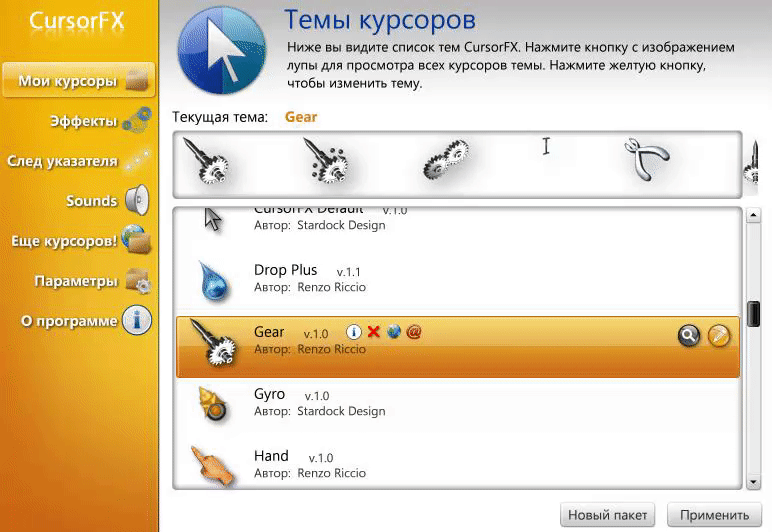772x532 pixels.
Task: Click the working-in-background preview cursor with dots
Action: click(325, 160)
